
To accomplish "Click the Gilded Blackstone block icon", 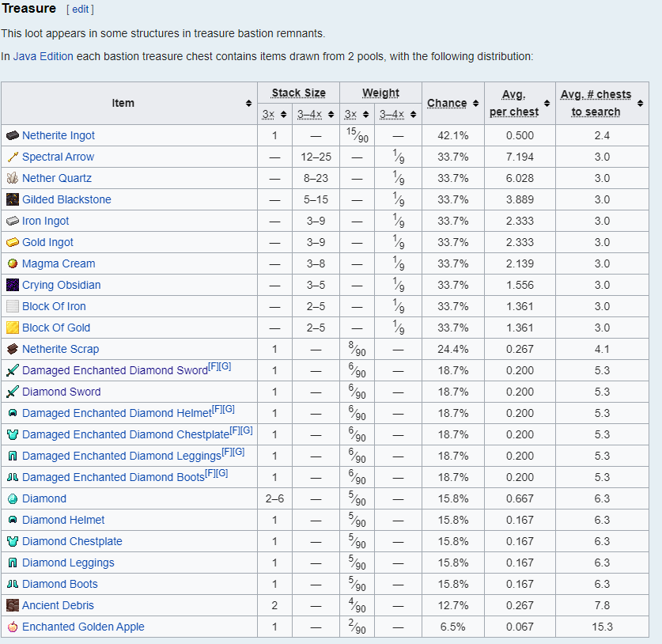I will click(12, 199).
